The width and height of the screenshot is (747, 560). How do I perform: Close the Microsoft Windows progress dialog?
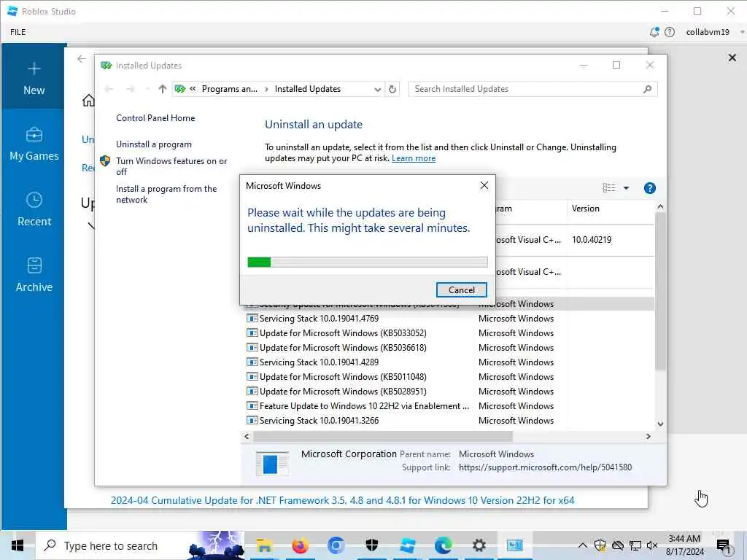[x=484, y=185]
